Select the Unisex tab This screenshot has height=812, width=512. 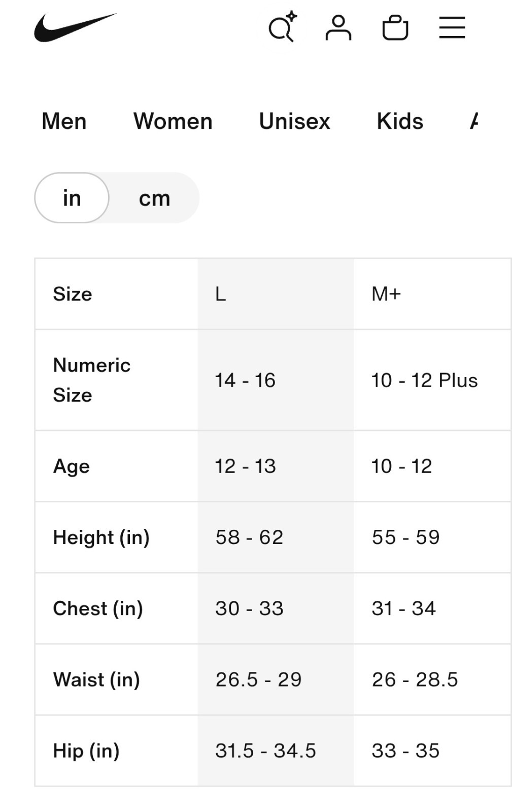click(294, 121)
